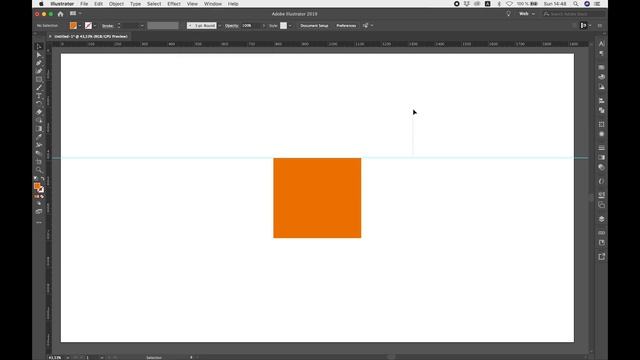Open the Asset Export panel icon
This screenshot has height=360, width=640.
coord(601,256)
